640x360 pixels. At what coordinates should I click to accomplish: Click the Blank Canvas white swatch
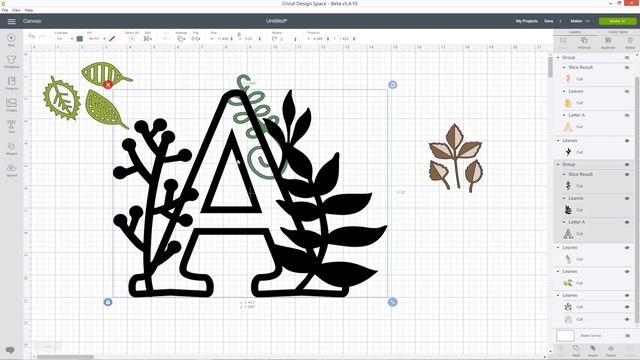click(565, 336)
